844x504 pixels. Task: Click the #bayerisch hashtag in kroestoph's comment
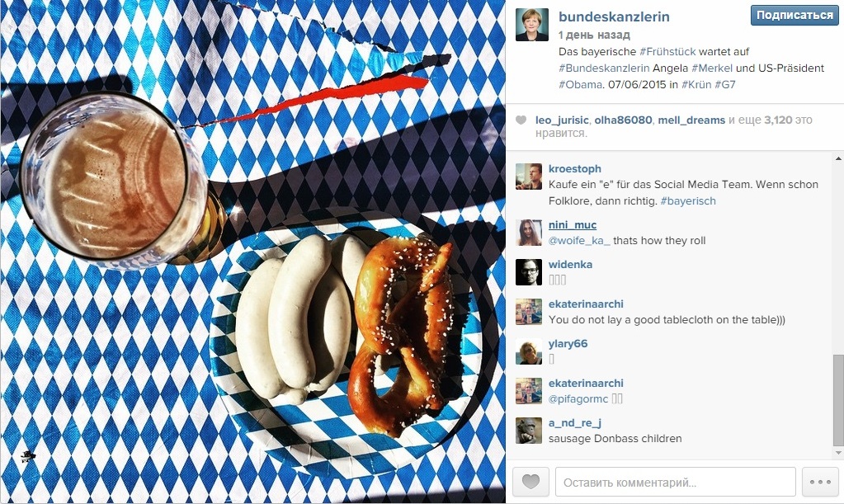(688, 201)
